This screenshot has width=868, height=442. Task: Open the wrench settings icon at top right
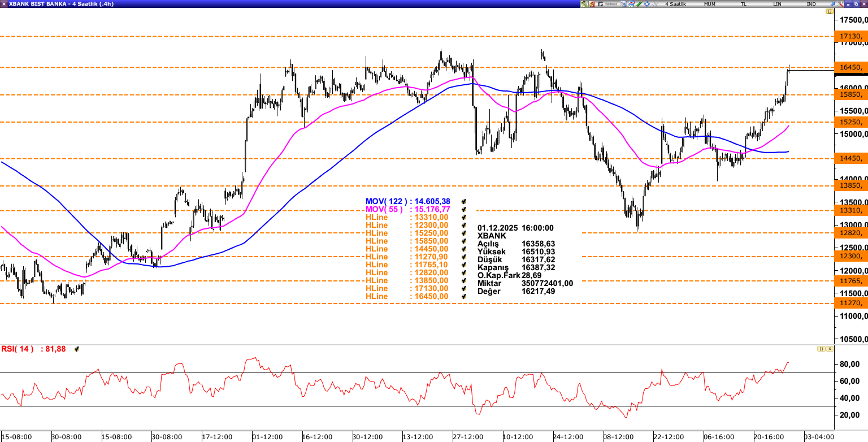click(x=840, y=3)
